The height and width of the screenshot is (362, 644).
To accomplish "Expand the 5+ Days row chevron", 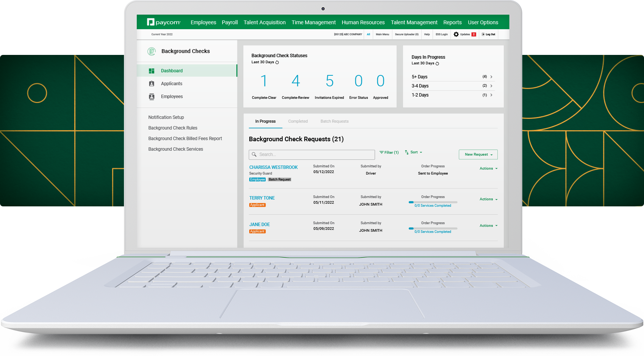I will [x=491, y=77].
